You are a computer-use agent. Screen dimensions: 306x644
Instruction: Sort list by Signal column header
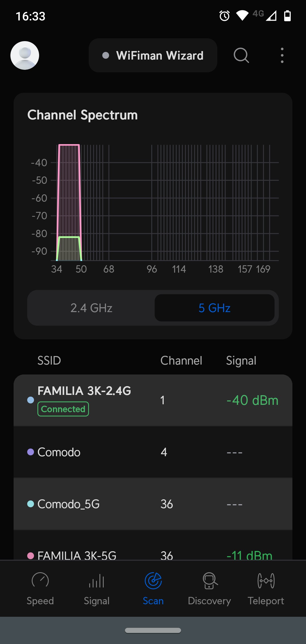click(x=241, y=361)
